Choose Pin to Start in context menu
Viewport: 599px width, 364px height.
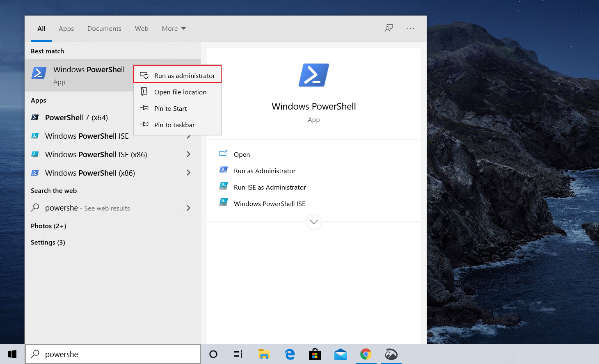pyautogui.click(x=178, y=108)
